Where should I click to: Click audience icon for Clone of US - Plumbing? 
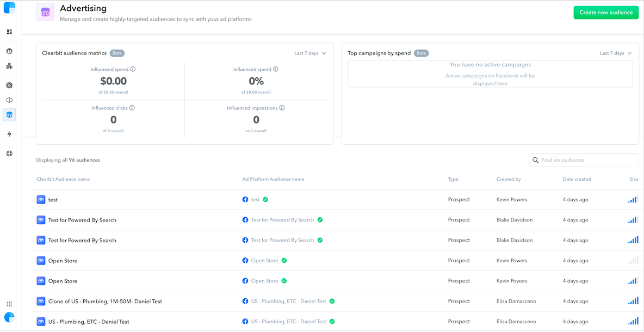point(41,301)
